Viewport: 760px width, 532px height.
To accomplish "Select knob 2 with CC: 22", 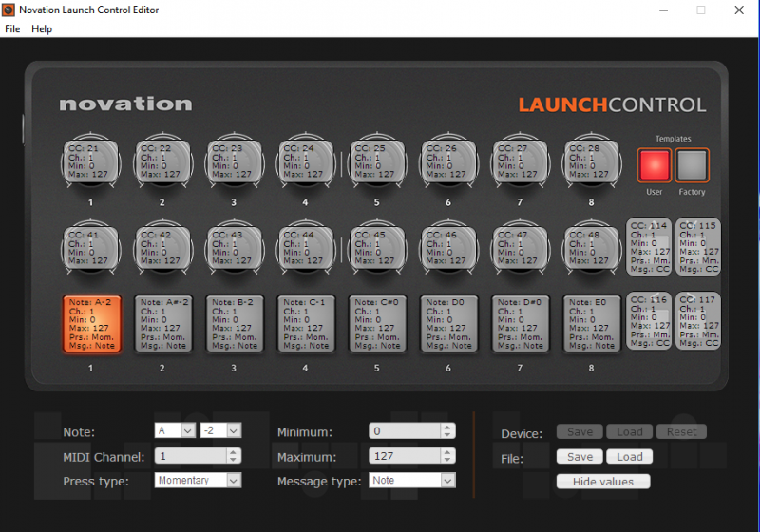I will (162, 161).
